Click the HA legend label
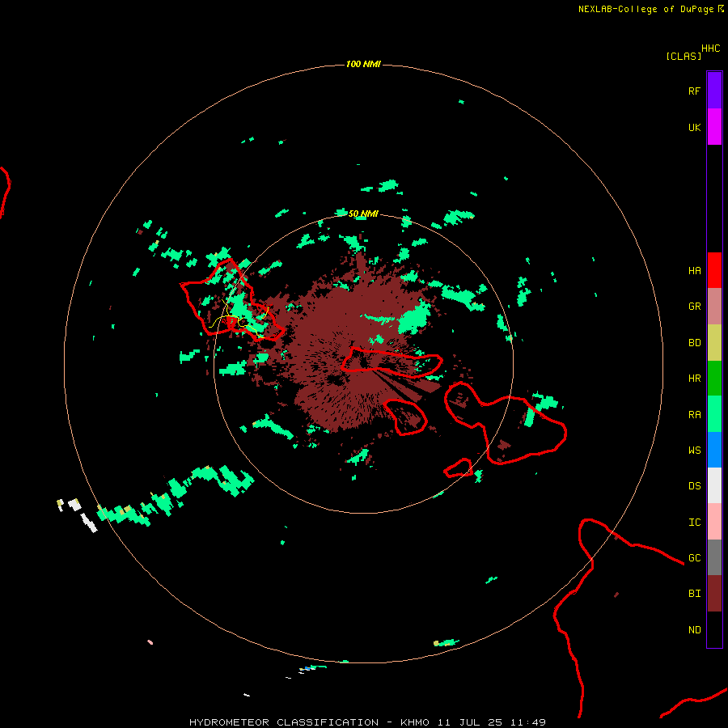The image size is (728, 728). click(x=694, y=271)
